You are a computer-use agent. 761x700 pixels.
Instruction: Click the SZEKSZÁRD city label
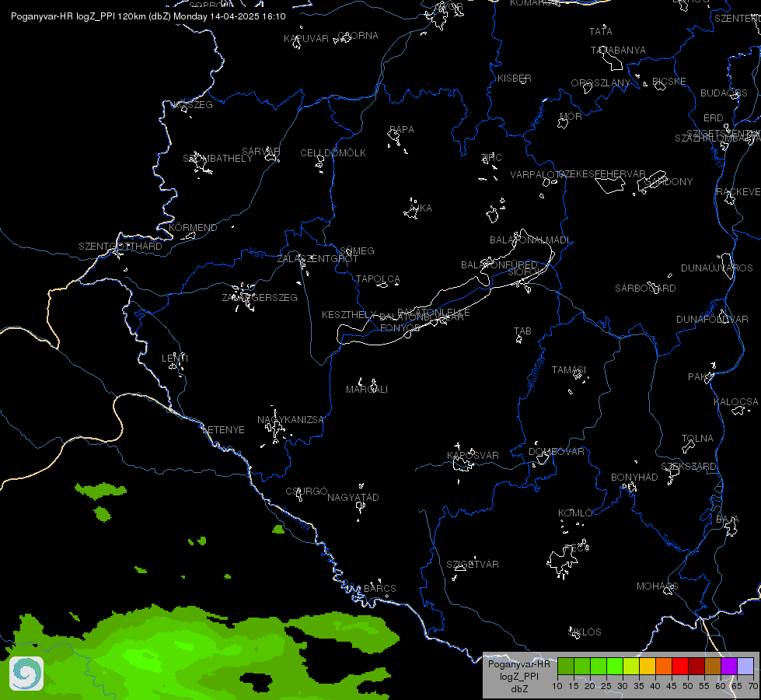click(x=688, y=467)
